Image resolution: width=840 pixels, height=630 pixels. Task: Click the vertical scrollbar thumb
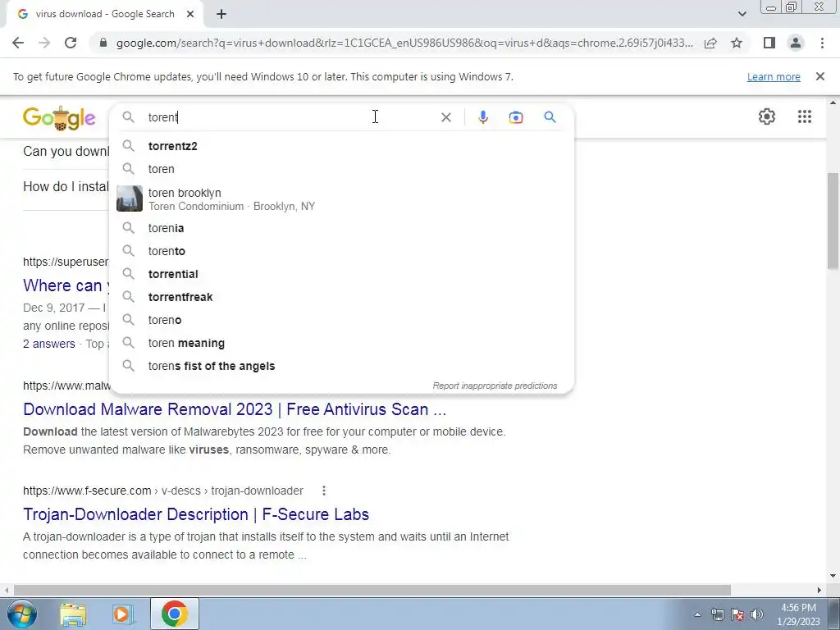(833, 221)
